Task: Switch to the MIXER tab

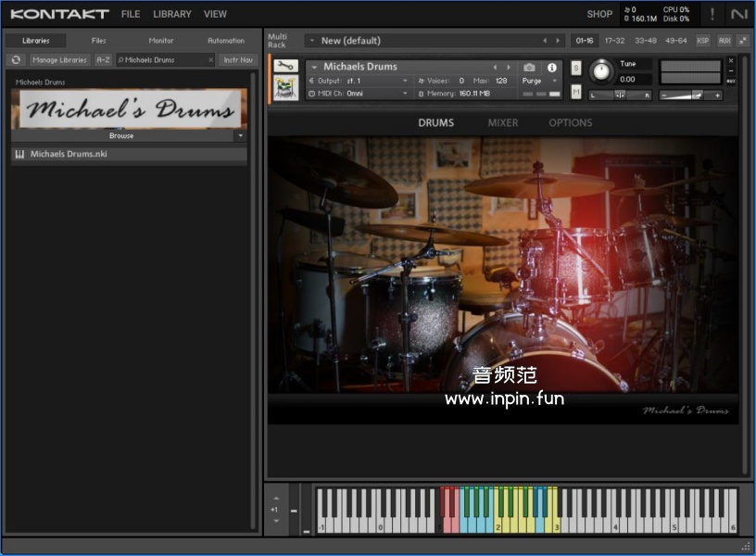Action: click(503, 122)
